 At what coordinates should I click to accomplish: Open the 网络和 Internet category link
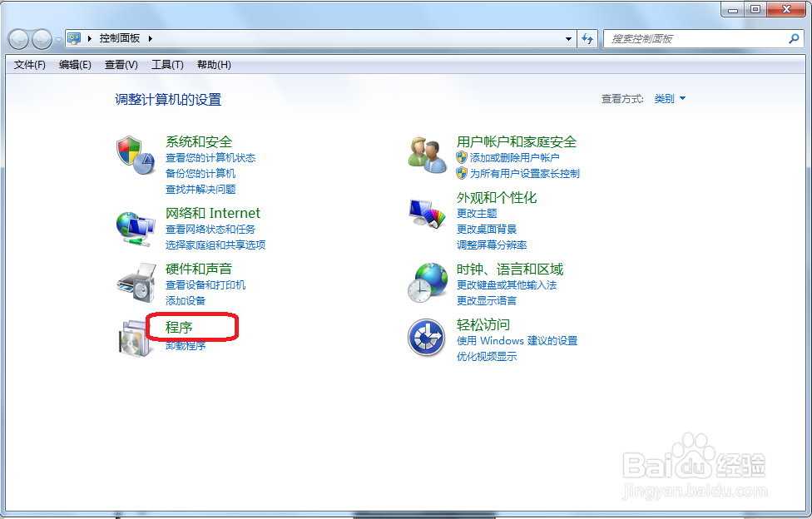click(x=213, y=213)
